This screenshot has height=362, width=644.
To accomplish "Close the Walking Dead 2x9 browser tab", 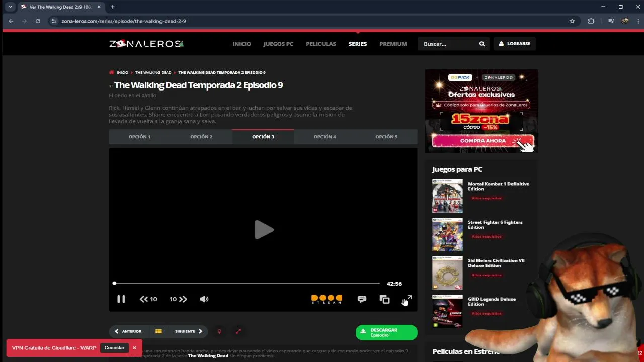I will click(99, 7).
